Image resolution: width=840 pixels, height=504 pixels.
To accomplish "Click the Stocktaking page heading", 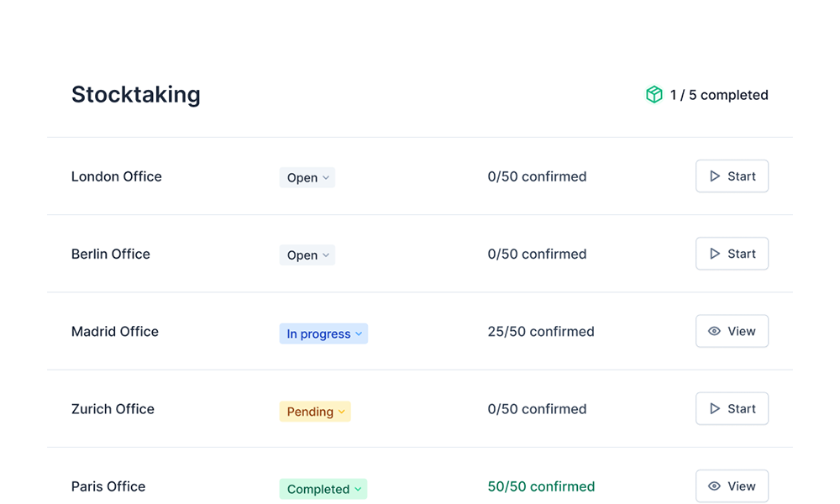I will pyautogui.click(x=136, y=94).
